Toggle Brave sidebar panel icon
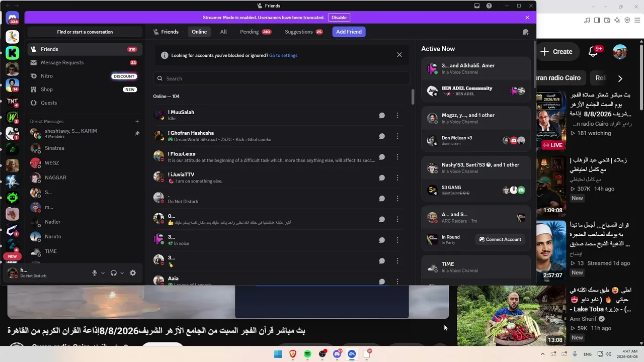 (597, 20)
